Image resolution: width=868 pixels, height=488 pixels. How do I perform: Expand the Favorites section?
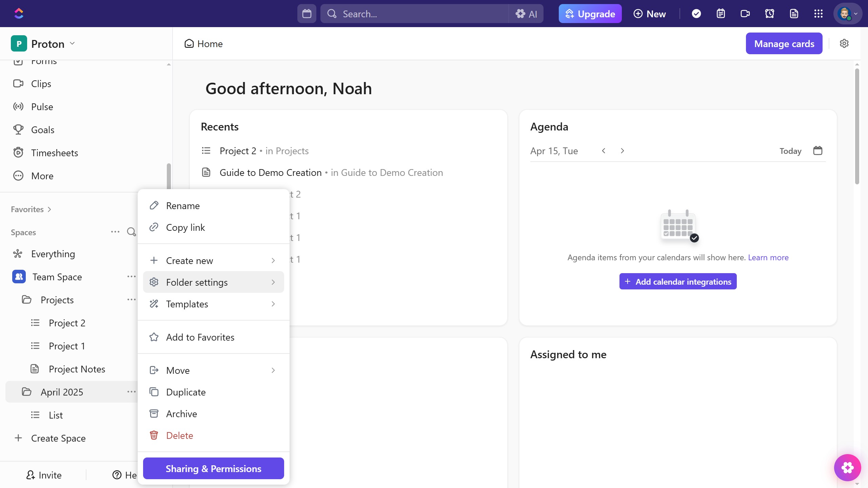[31, 209]
